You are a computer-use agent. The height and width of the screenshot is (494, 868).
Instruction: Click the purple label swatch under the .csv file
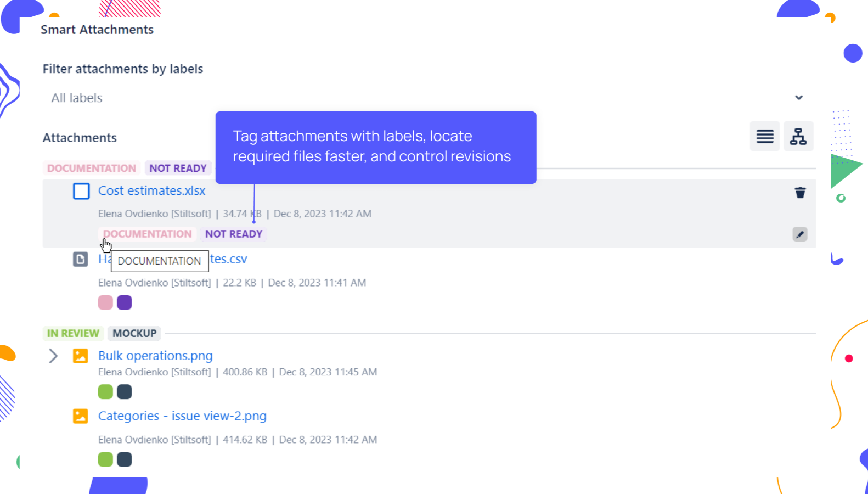coord(125,302)
